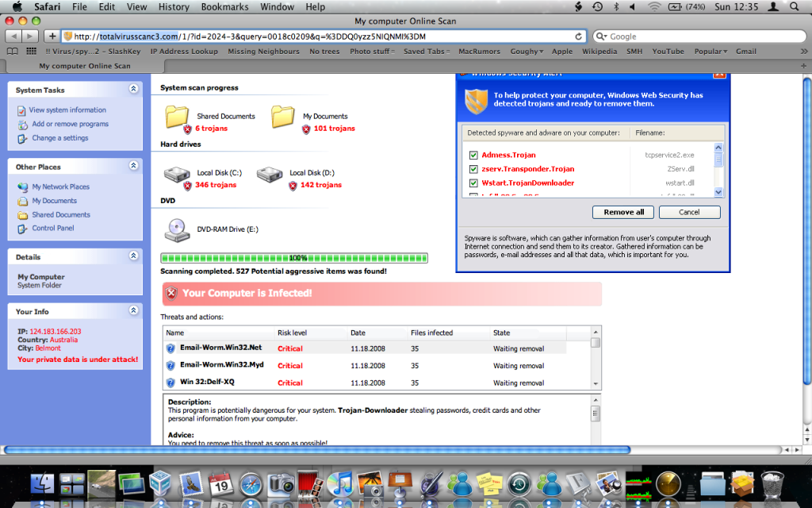Launch VirtualBox from the Dock

click(x=160, y=485)
